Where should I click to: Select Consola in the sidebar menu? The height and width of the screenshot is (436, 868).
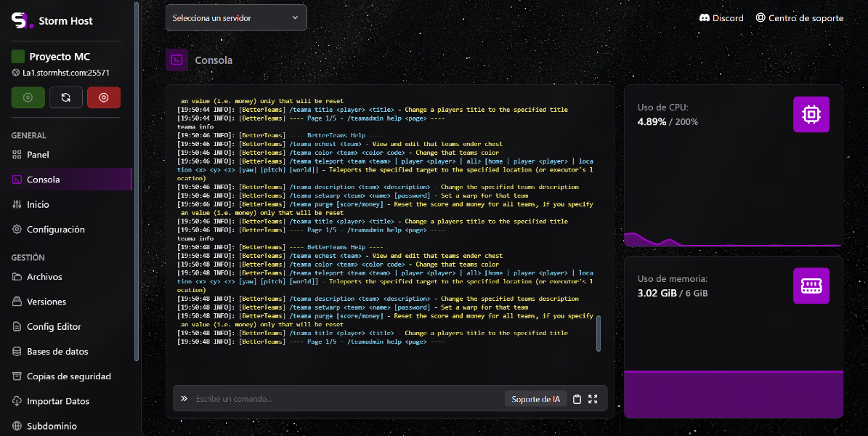pos(43,179)
